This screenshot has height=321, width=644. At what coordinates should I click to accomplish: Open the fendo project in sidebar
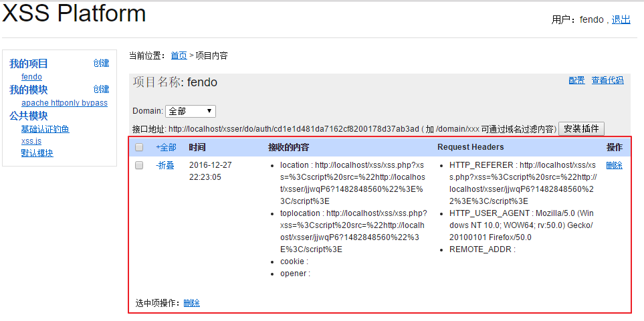click(x=31, y=77)
